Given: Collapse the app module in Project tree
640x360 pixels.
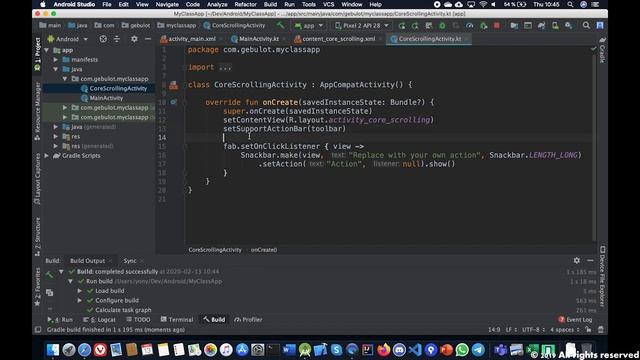Looking at the screenshot, I should click(47, 50).
